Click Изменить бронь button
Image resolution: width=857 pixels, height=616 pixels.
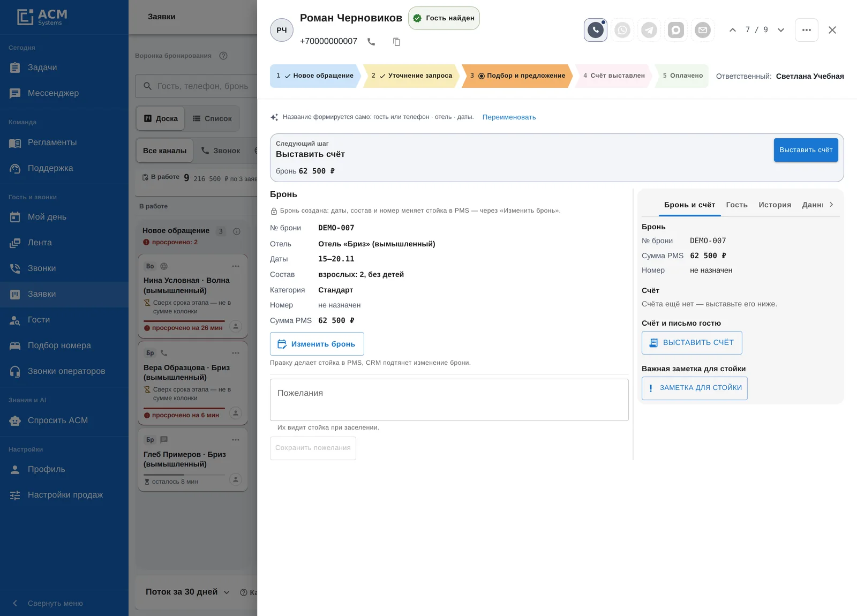(317, 344)
